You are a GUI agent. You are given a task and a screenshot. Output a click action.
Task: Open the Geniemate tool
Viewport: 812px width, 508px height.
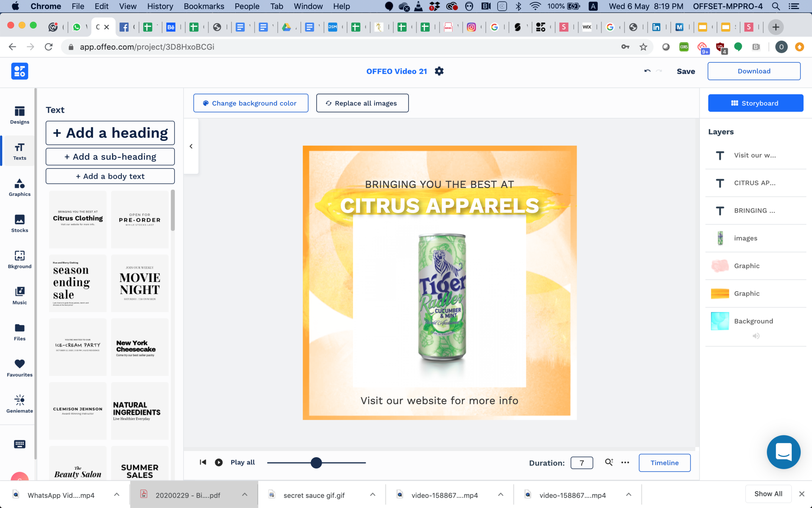(x=20, y=404)
